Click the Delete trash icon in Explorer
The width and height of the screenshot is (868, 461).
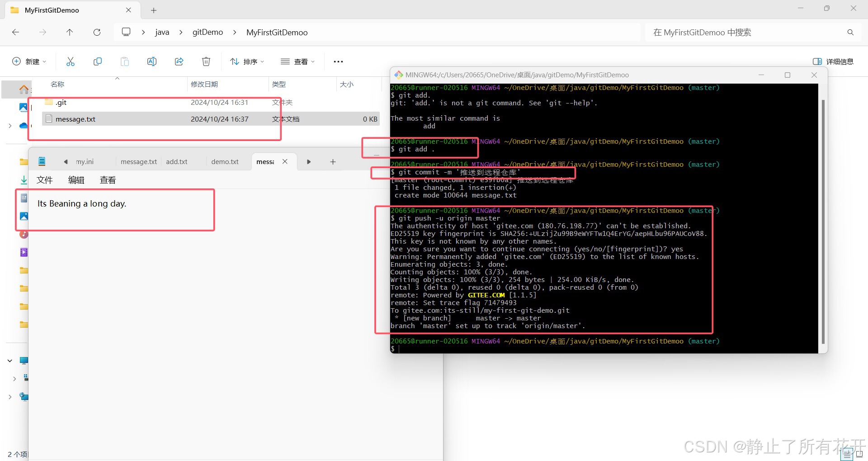(x=206, y=61)
